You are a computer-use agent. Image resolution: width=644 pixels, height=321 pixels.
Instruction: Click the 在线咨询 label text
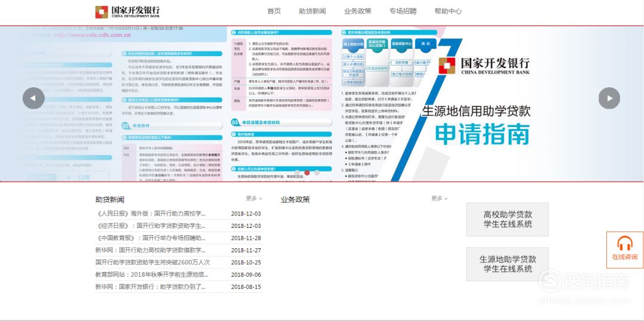625,257
